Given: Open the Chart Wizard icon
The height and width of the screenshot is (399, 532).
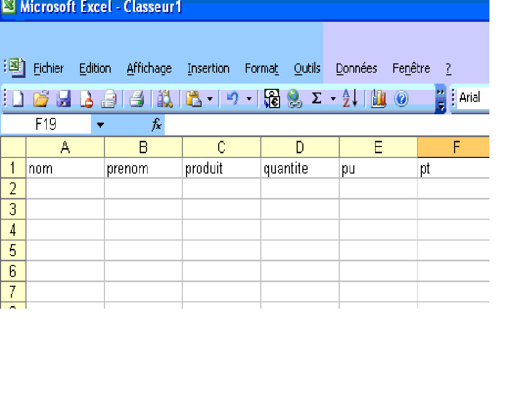Looking at the screenshot, I should [x=378, y=99].
